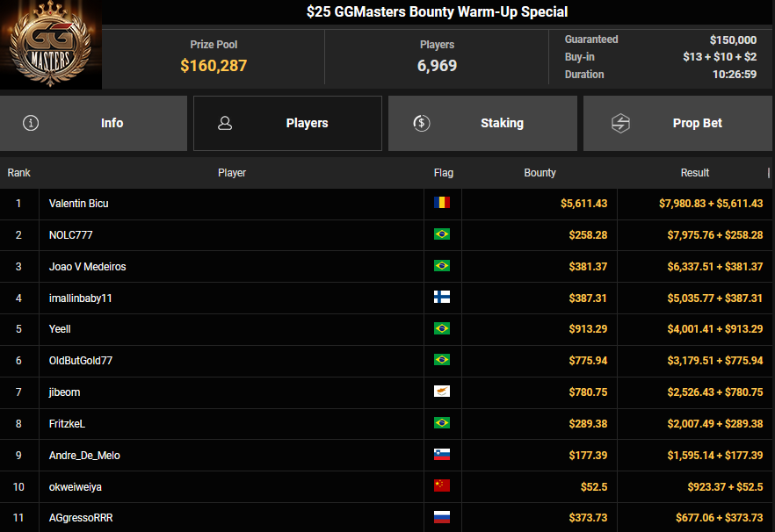Select the Prop Bet tab
The image size is (775, 532).
[x=677, y=124]
